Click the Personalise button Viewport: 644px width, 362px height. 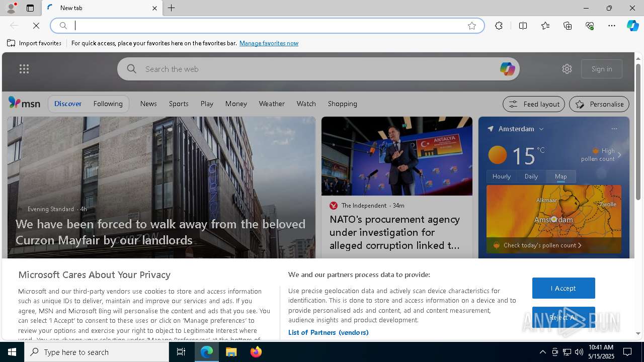[599, 104]
